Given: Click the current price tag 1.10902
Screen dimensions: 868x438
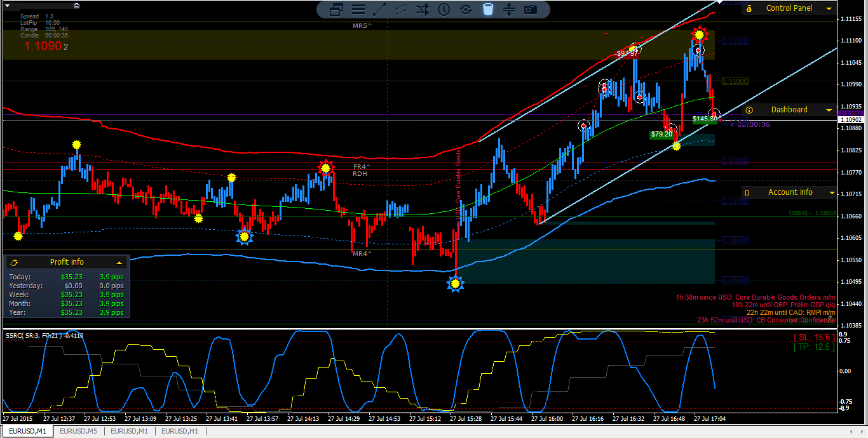Looking at the screenshot, I should tap(851, 120).
